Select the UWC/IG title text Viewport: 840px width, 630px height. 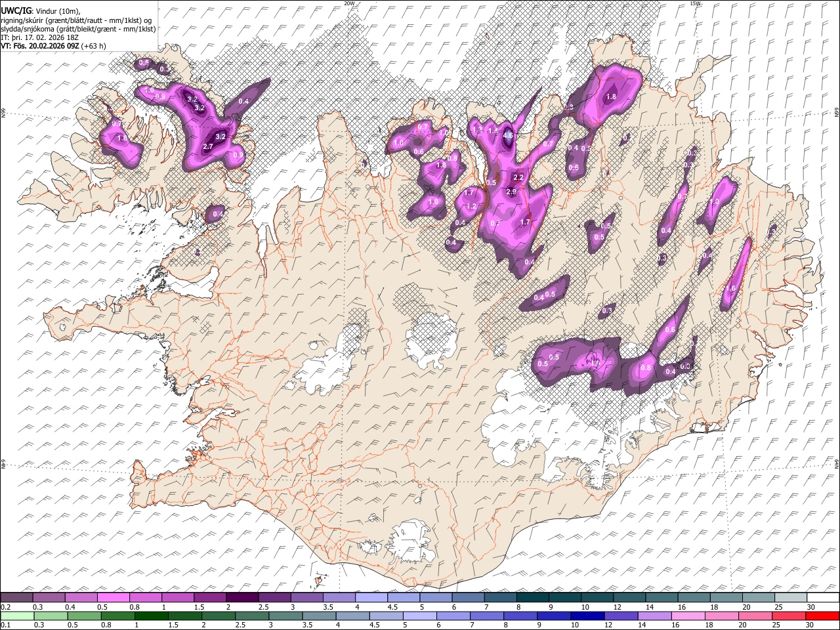[x=15, y=11]
